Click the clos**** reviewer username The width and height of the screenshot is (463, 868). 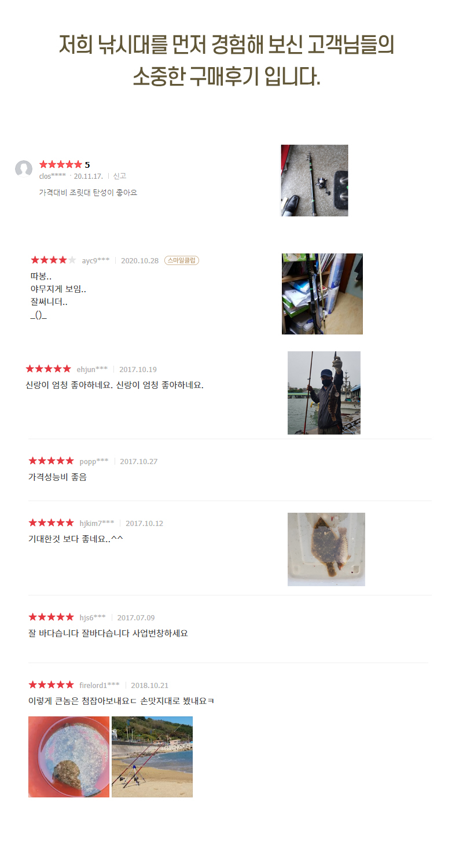[53, 176]
